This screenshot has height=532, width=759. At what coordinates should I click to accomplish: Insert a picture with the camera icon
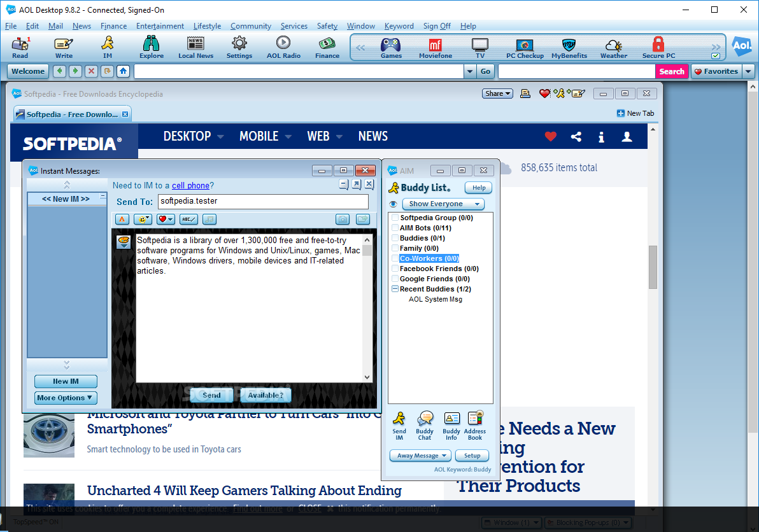pos(343,219)
